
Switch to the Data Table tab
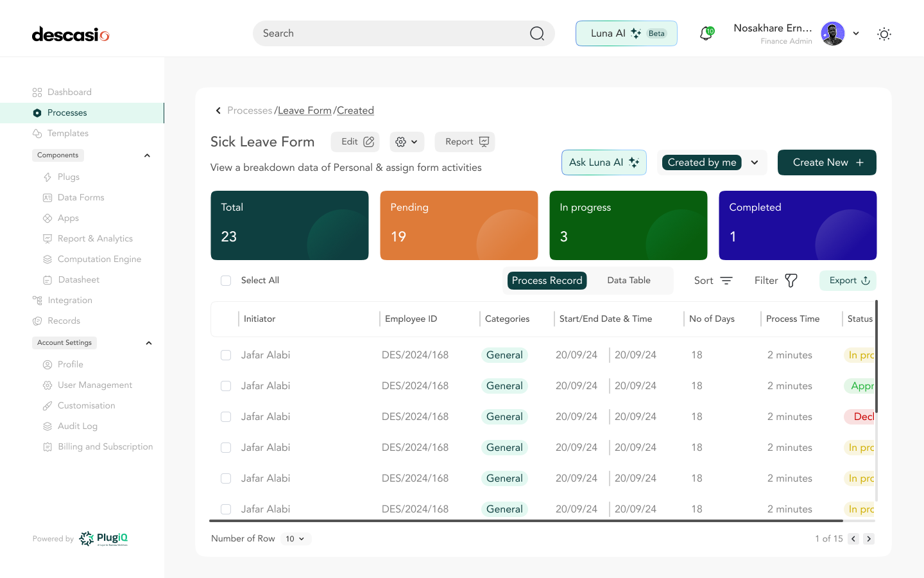click(x=629, y=281)
